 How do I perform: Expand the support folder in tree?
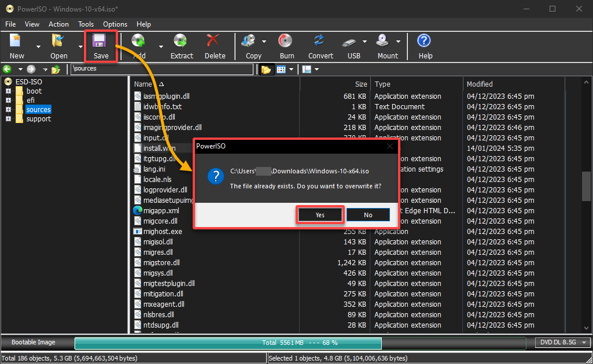8,119
